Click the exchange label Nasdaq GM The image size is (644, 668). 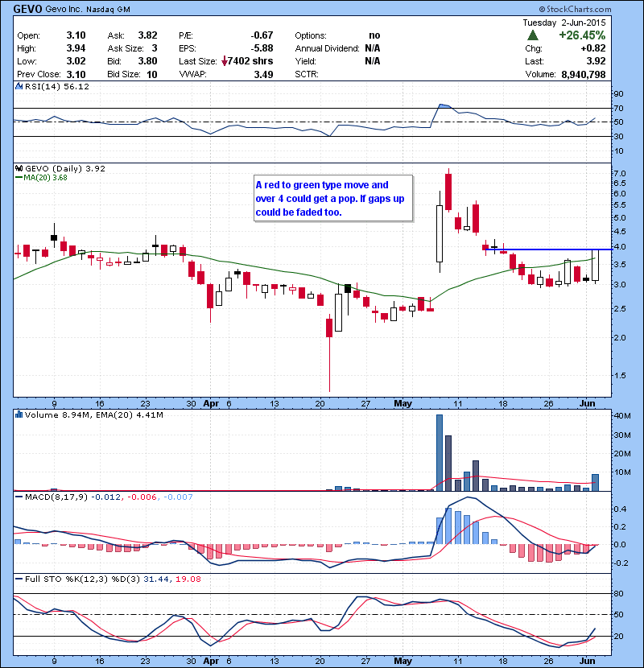click(x=108, y=10)
